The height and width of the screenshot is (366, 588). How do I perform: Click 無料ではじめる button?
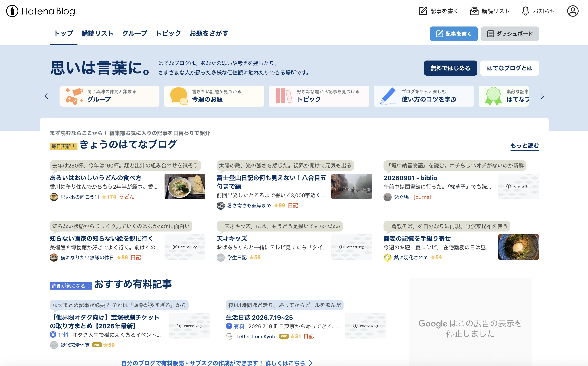450,68
